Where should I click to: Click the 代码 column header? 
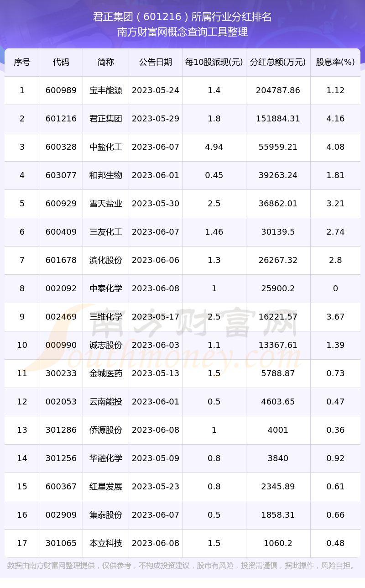pyautogui.click(x=61, y=62)
